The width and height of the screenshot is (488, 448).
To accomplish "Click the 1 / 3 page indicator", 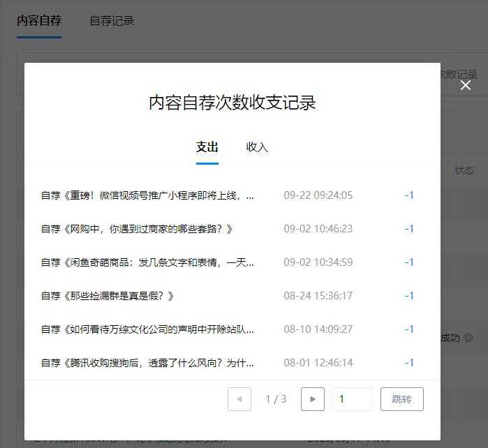I will 276,399.
